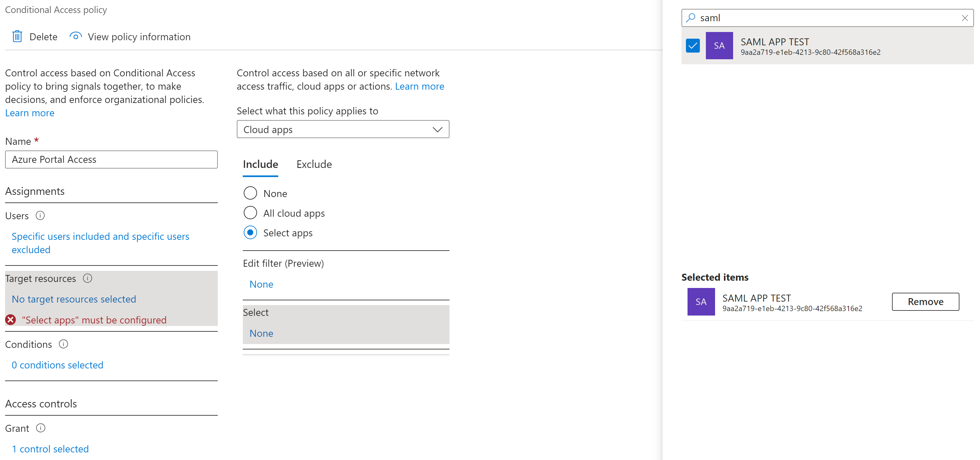Click the Delete policy trash icon
The height and width of the screenshot is (460, 980).
pyautogui.click(x=17, y=36)
